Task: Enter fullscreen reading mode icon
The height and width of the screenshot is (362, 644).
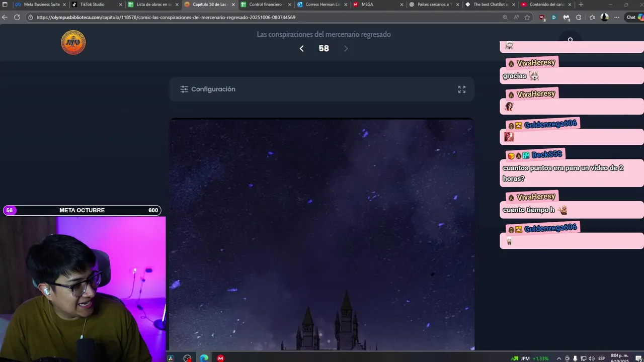Action: [462, 89]
